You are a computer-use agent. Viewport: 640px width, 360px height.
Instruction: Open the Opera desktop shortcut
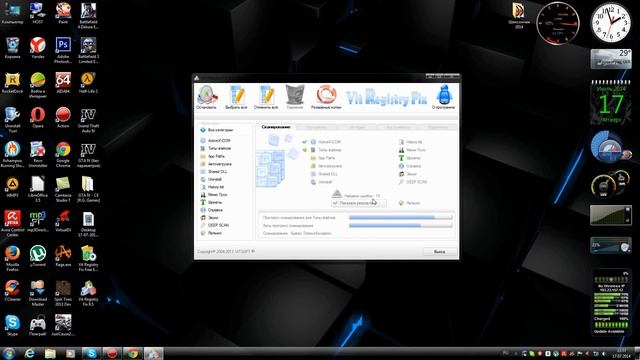tap(38, 118)
